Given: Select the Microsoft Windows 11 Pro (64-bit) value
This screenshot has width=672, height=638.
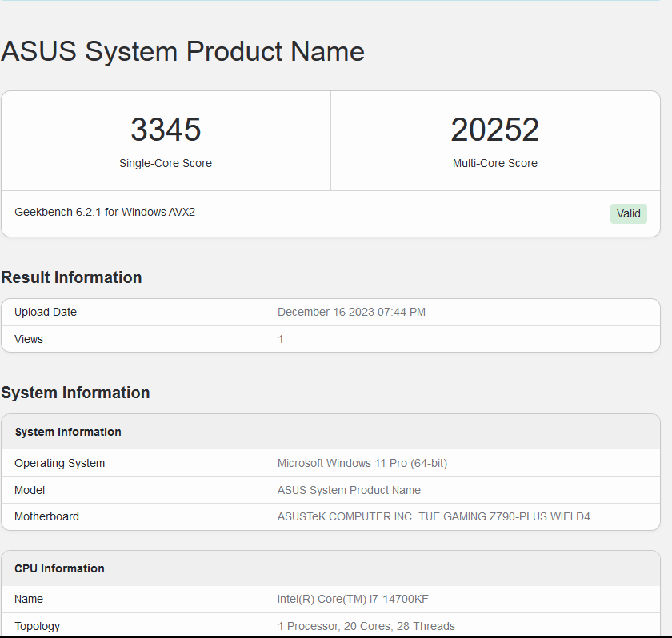Looking at the screenshot, I should [x=362, y=463].
